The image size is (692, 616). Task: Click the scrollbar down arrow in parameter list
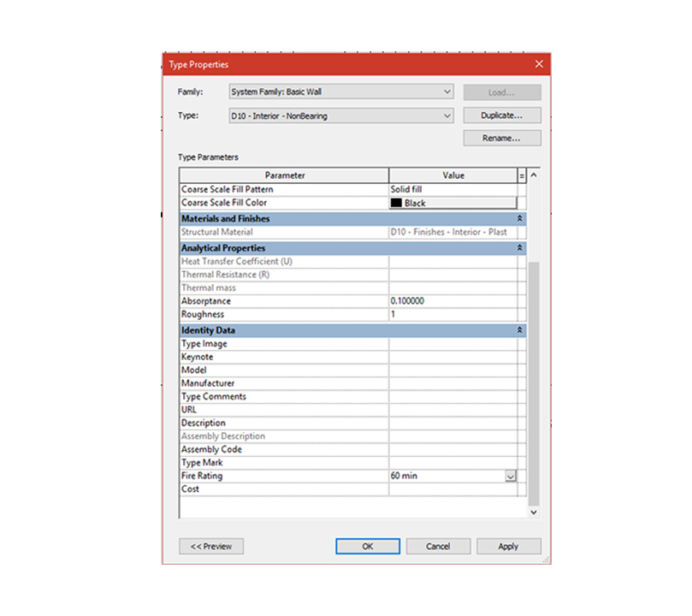[535, 512]
